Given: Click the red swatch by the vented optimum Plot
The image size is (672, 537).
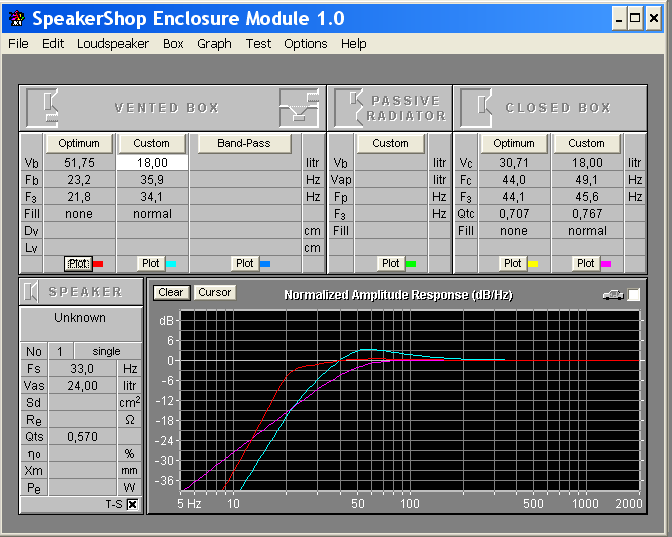Looking at the screenshot, I should pos(98,264).
